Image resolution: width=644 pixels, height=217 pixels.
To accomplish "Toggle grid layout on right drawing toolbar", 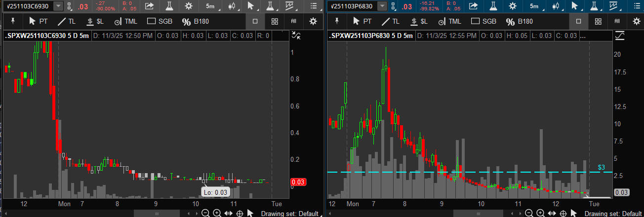I will [598, 21].
